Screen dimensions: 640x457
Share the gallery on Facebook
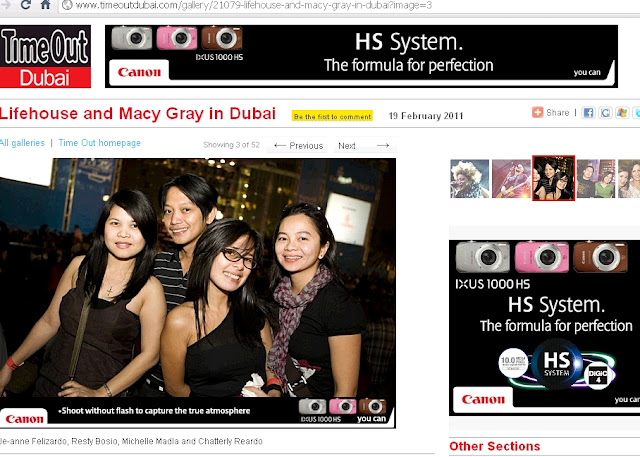588,113
